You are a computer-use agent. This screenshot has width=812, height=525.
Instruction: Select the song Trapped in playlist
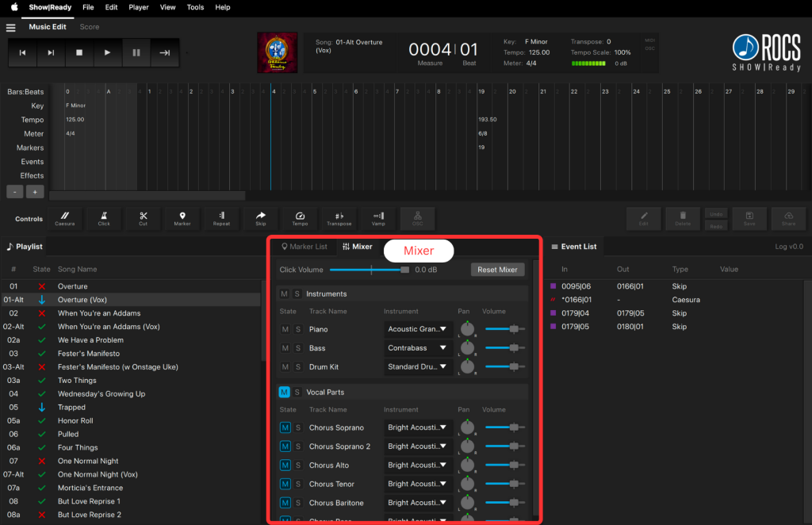(x=71, y=408)
